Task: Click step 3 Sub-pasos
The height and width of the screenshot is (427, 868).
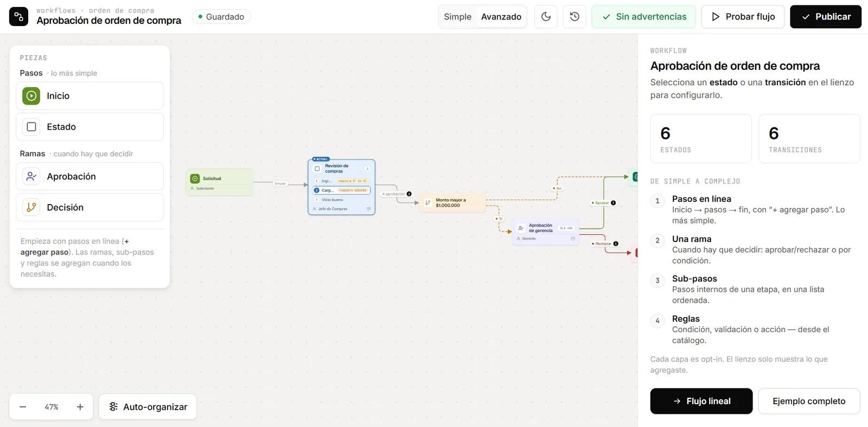Action: point(755,289)
